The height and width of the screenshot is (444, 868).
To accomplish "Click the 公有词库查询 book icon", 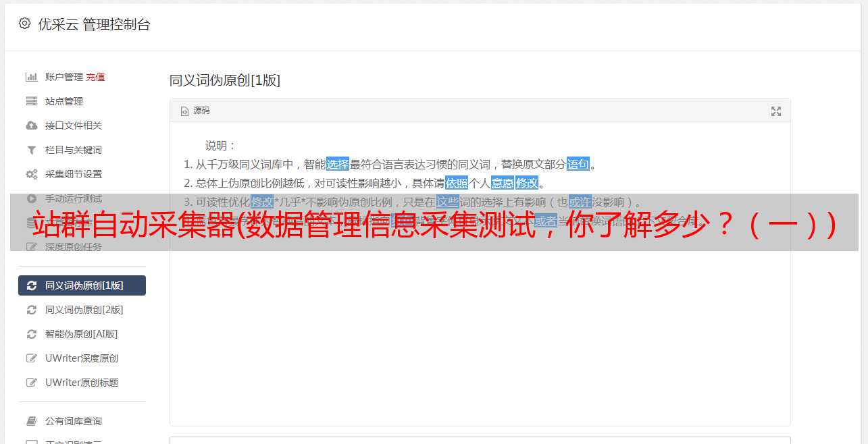I will tap(31, 421).
